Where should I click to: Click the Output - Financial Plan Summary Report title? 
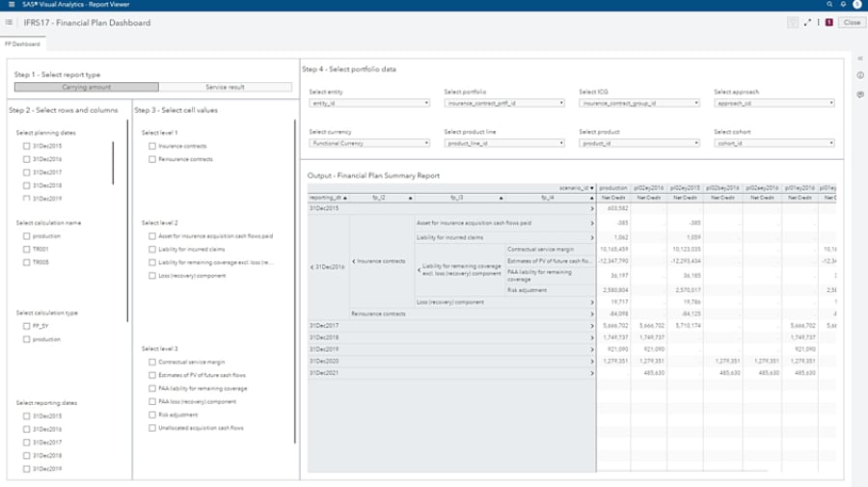pos(373,176)
